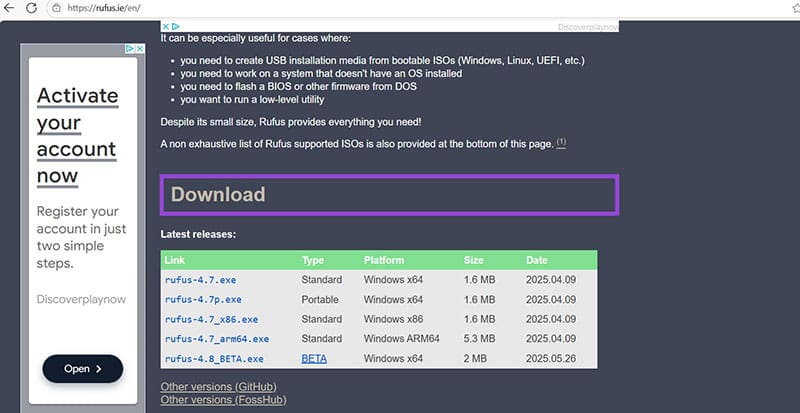This screenshot has width=800, height=413.
Task: Close the sidebar ad X icon
Action: tap(140, 48)
